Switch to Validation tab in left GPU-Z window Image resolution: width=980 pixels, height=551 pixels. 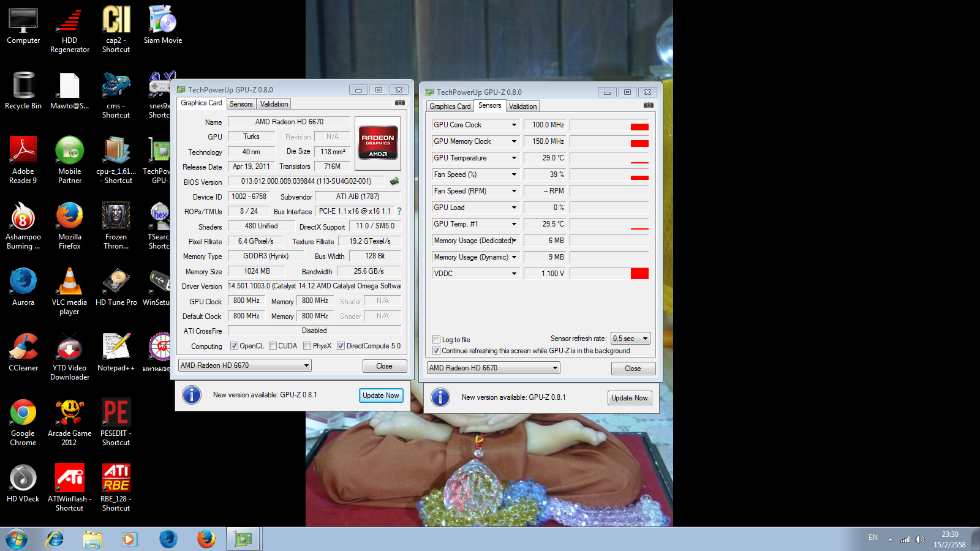(274, 104)
